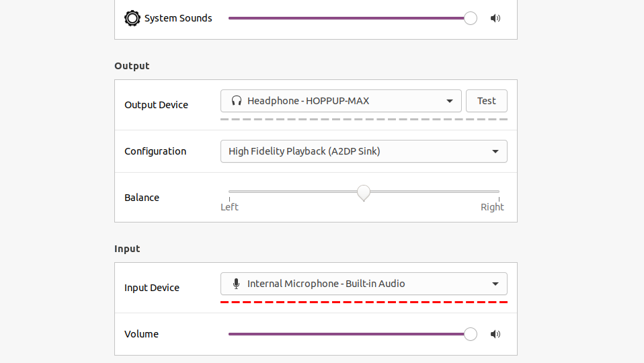The width and height of the screenshot is (644, 363).
Task: Click the Internal Microphone - Built-in Audio text
Action: [326, 284]
